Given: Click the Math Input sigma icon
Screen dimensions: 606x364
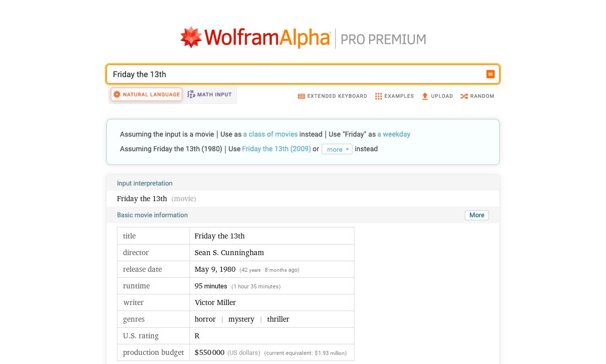Looking at the screenshot, I should click(191, 94).
